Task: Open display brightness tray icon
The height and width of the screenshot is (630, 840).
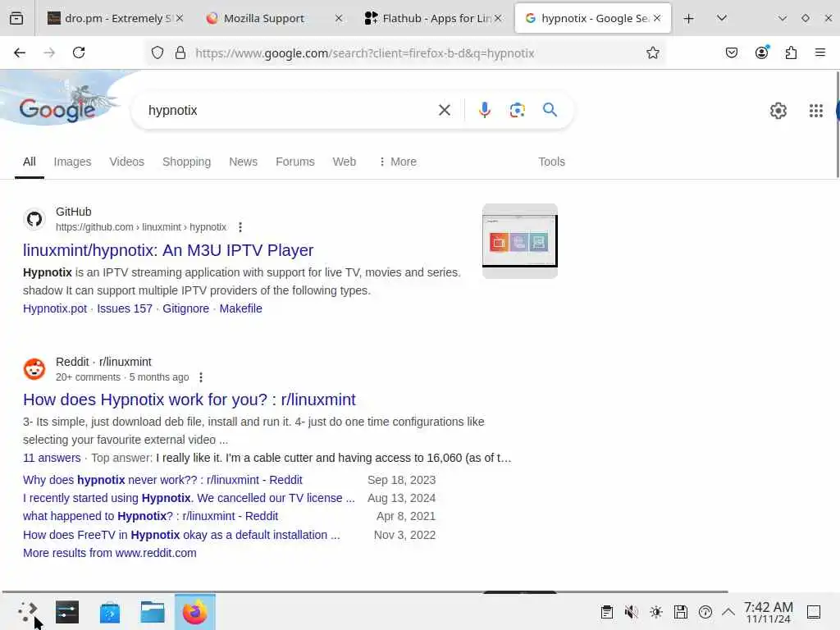Action: tap(655, 612)
